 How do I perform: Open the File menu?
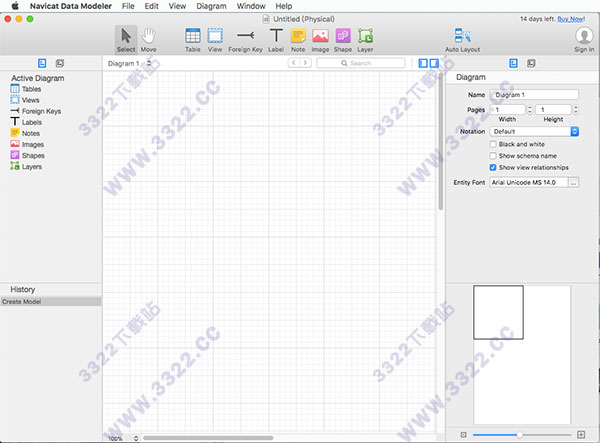[128, 6]
